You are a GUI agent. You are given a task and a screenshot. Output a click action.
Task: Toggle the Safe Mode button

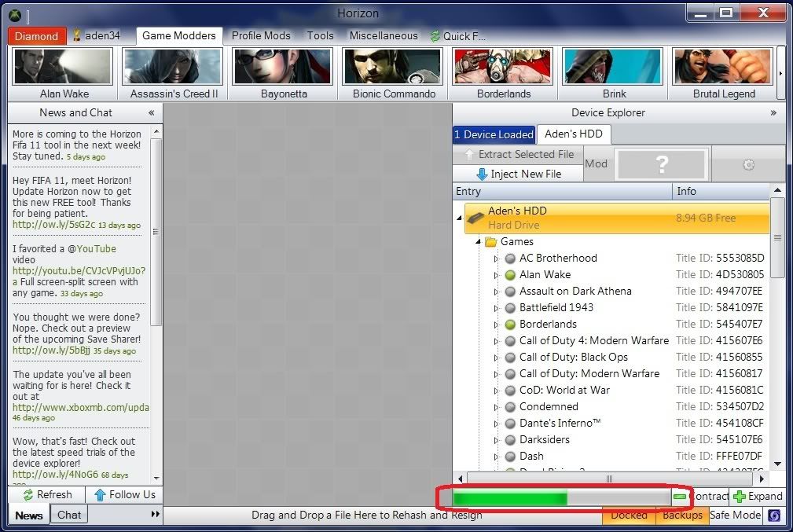coord(736,515)
